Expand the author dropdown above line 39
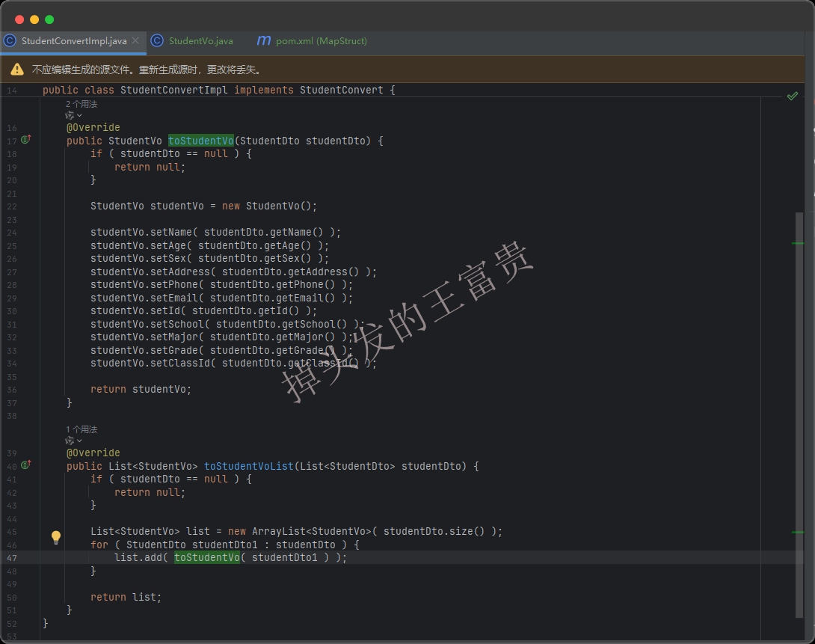 pyautogui.click(x=73, y=441)
